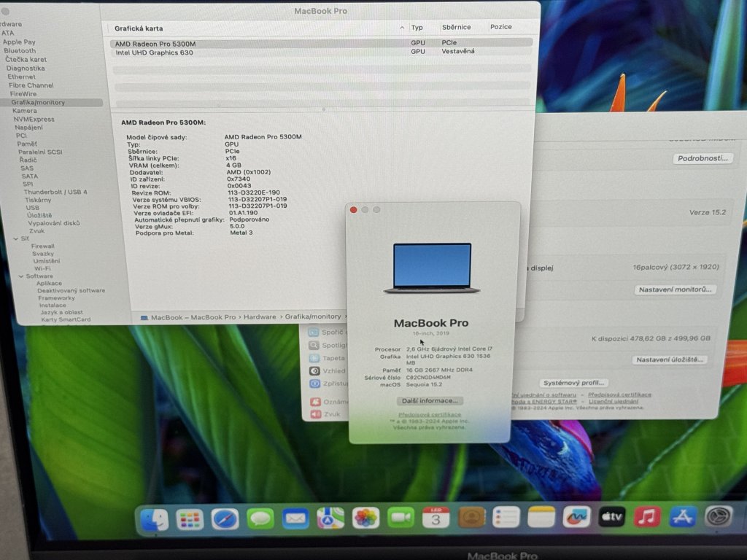
Task: Open Reminders in the Dock
Action: [x=506, y=517]
